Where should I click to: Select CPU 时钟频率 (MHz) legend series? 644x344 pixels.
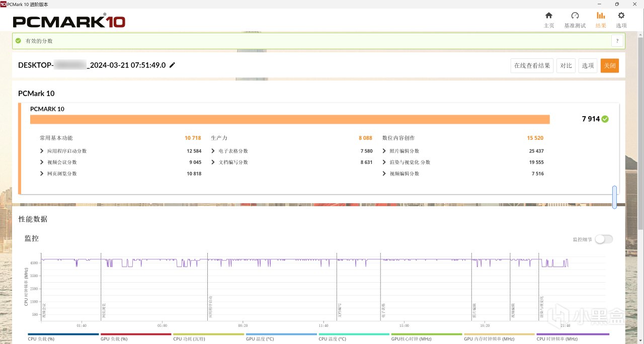pos(573,337)
